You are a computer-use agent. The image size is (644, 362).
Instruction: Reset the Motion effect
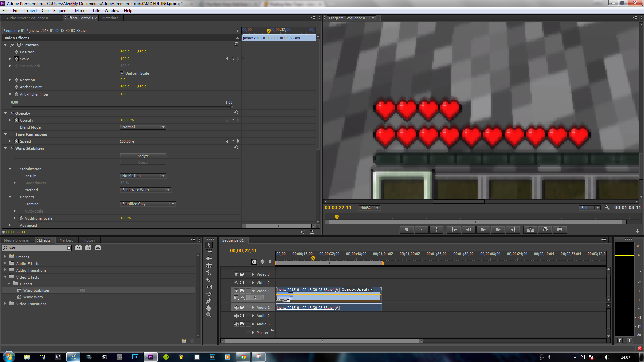coord(236,44)
